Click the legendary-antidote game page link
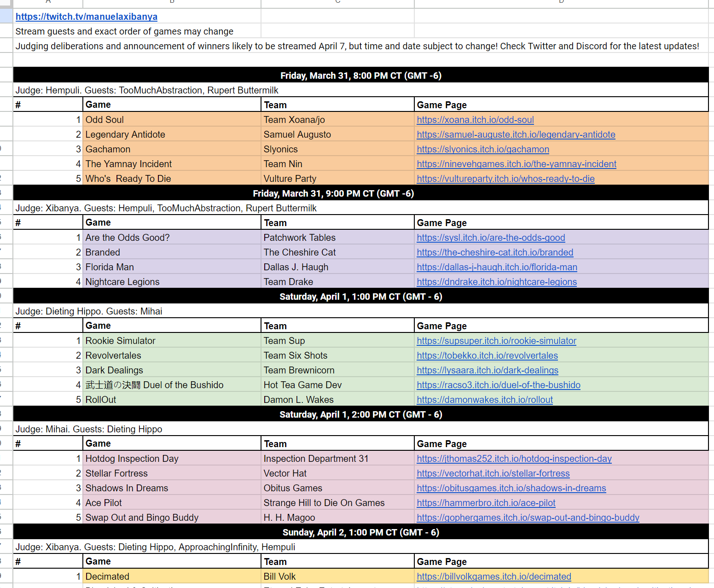The image size is (714, 588). tap(516, 135)
